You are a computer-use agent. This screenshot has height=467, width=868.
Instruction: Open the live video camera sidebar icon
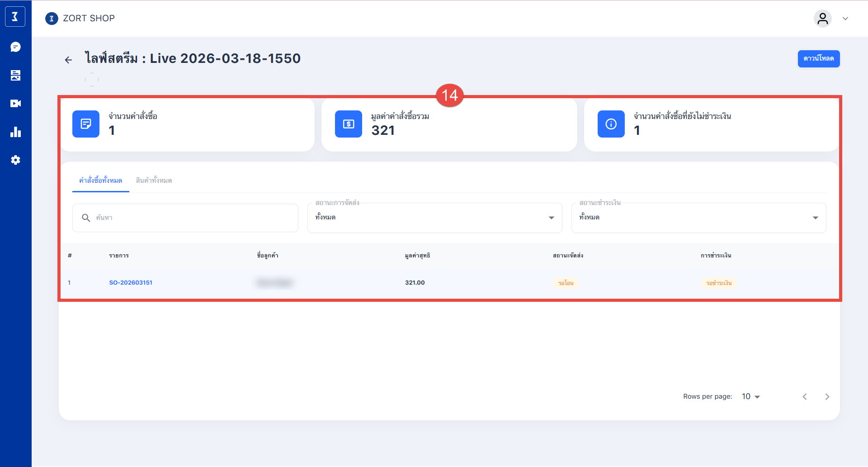click(x=15, y=104)
